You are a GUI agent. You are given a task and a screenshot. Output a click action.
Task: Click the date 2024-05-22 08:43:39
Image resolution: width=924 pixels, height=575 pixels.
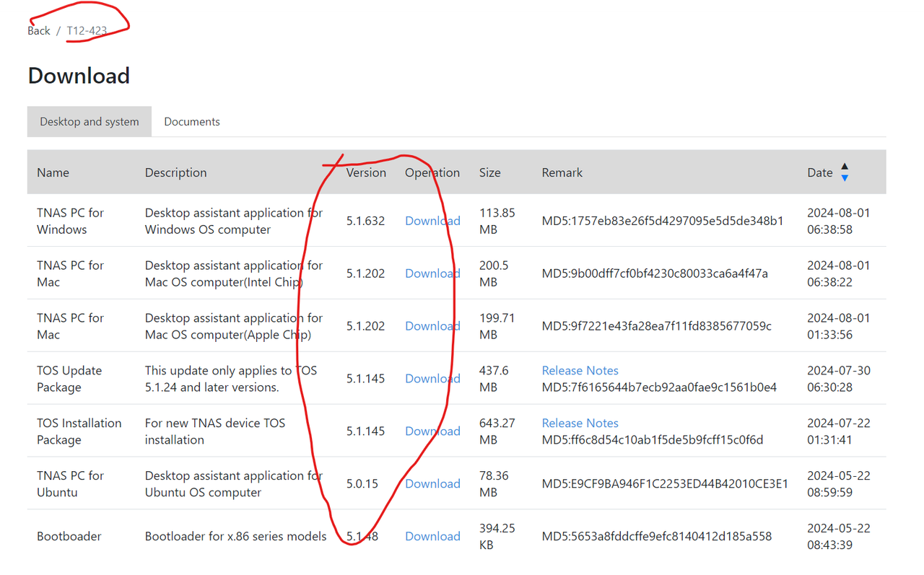point(839,537)
